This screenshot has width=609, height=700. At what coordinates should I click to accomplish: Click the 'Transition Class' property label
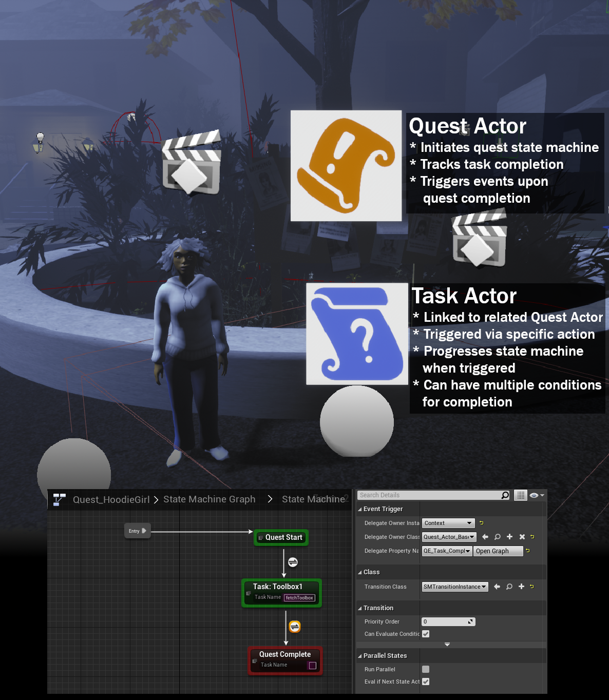(x=385, y=587)
